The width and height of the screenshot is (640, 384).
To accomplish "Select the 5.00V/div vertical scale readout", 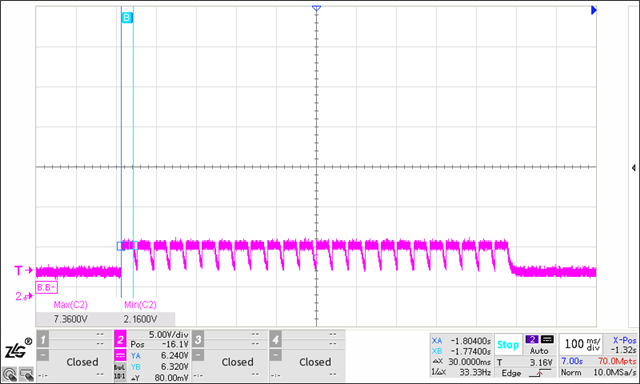I will (169, 335).
